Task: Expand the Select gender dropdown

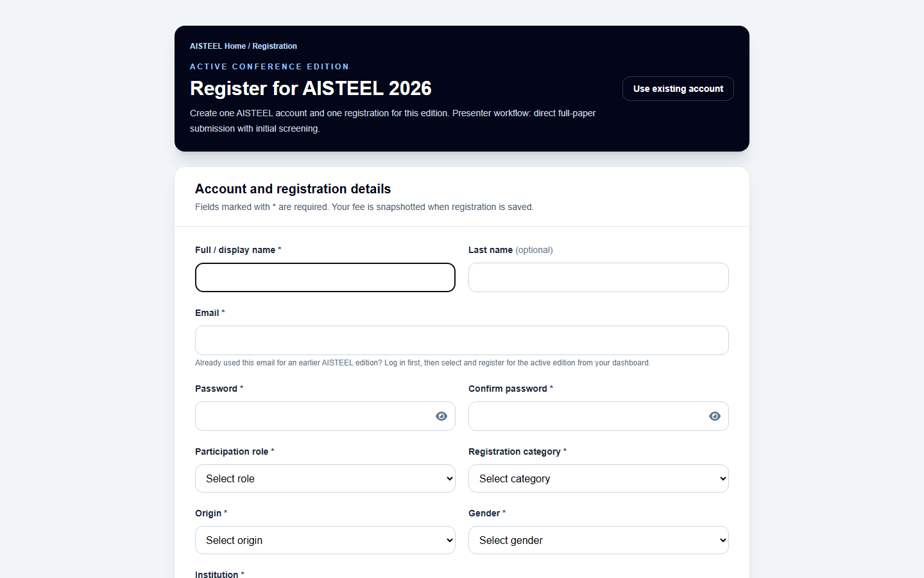Action: pos(599,540)
